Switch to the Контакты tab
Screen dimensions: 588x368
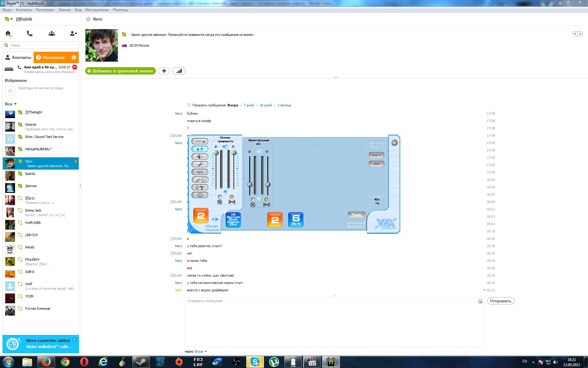pos(18,57)
